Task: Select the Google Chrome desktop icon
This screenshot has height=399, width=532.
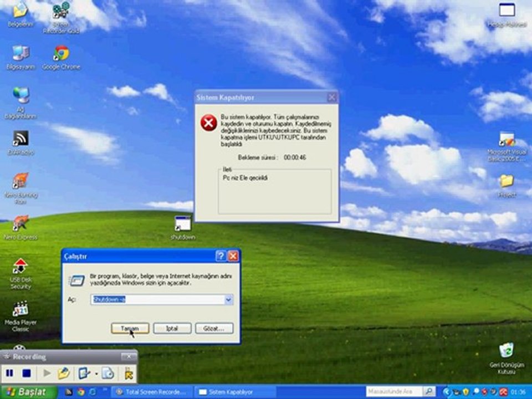Action: (61, 57)
